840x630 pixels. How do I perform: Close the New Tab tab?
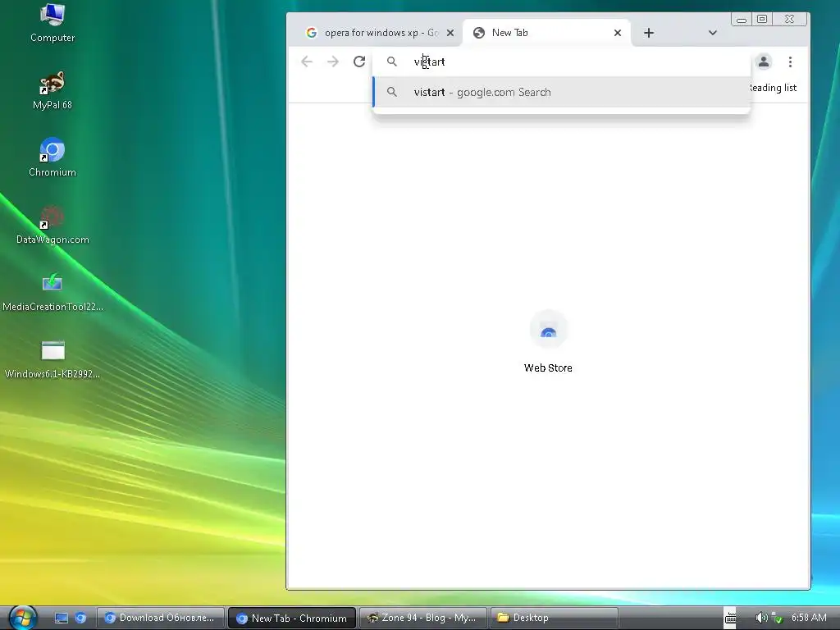(x=618, y=33)
